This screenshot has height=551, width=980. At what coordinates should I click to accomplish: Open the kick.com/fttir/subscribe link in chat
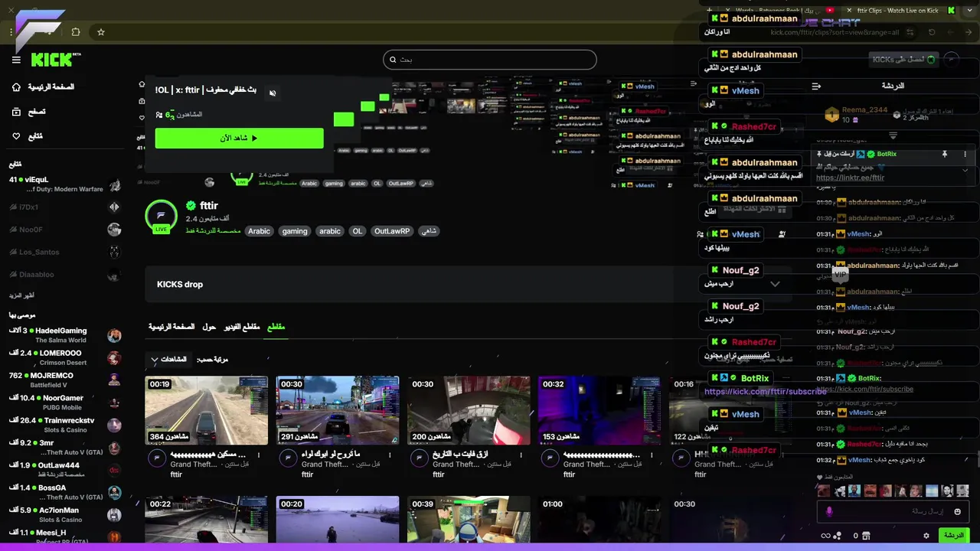coord(864,390)
